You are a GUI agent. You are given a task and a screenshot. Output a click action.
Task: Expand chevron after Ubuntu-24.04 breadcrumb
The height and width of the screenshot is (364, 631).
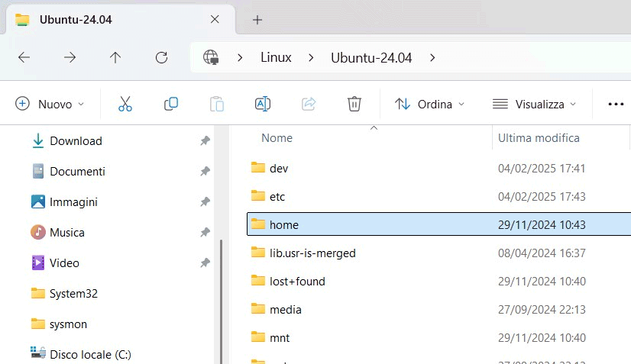pos(432,58)
